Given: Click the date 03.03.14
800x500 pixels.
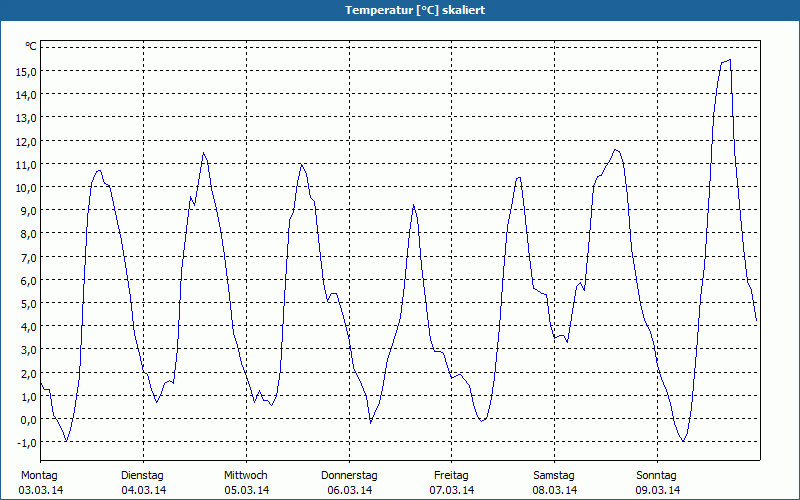Looking at the screenshot, I should pos(41,491).
